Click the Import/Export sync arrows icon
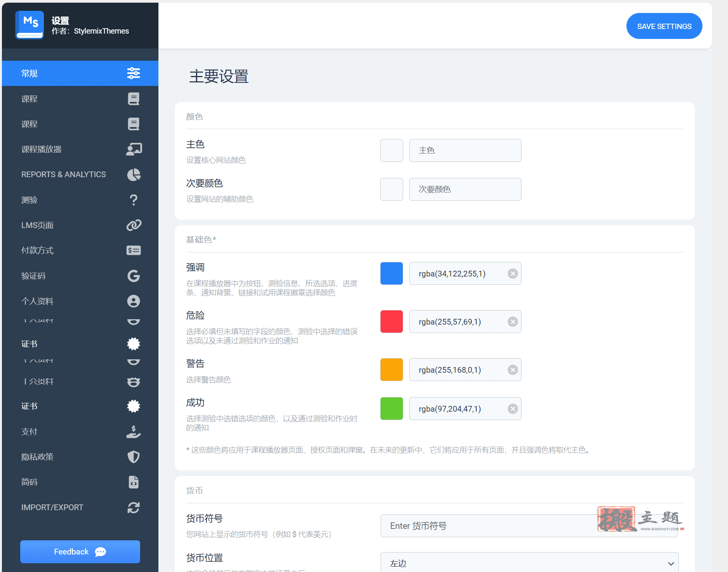Image resolution: width=728 pixels, height=572 pixels. coord(134,507)
